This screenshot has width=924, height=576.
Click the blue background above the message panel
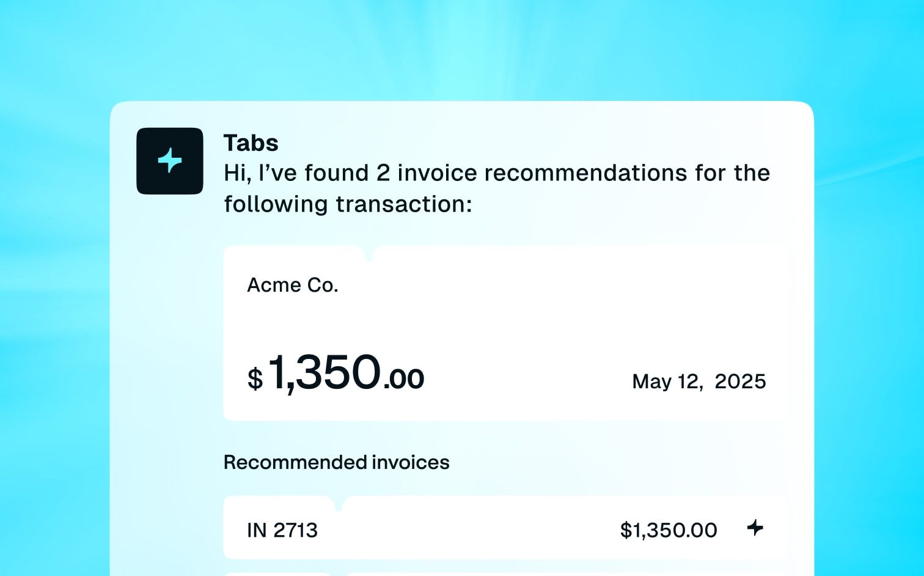click(462, 49)
